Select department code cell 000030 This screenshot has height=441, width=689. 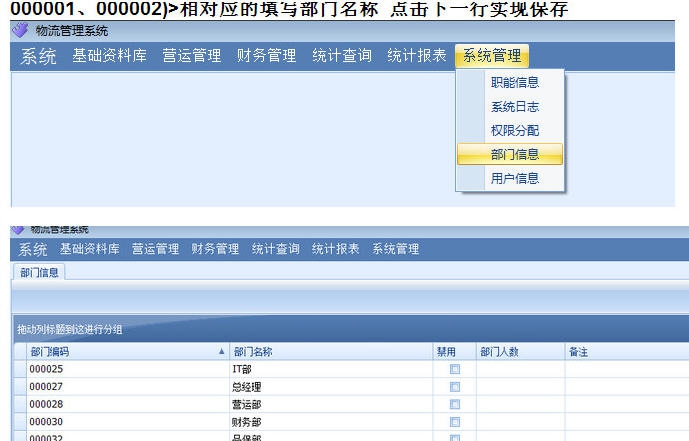coord(127,422)
